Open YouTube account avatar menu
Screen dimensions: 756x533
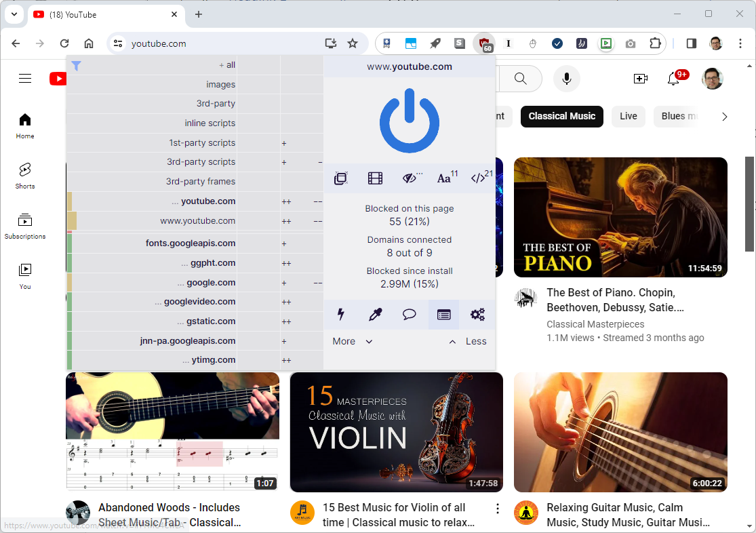coord(712,79)
